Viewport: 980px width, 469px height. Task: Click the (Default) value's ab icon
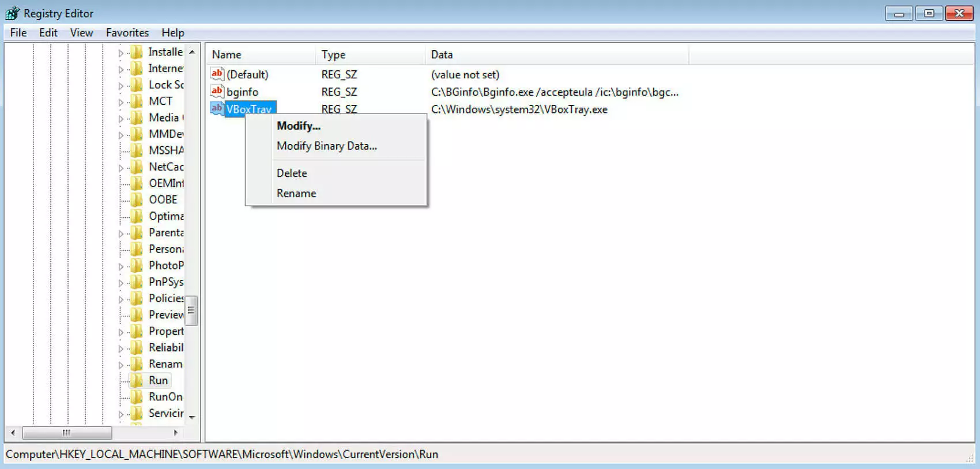217,74
